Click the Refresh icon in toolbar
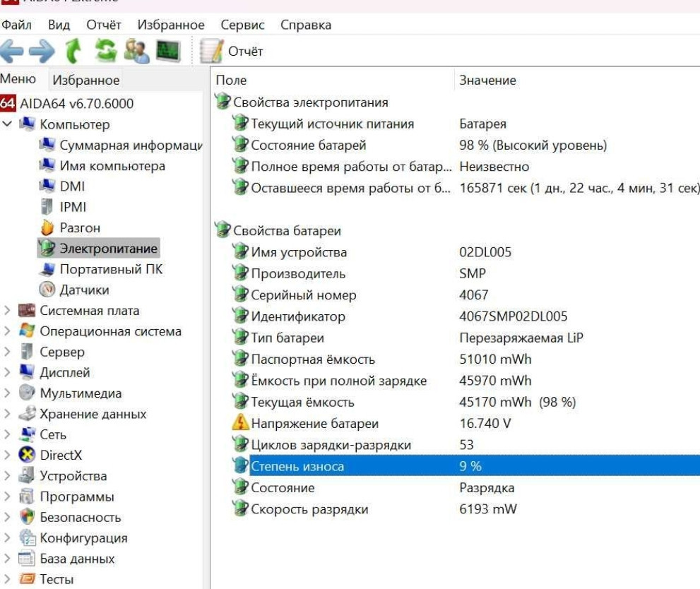Image resolution: width=700 pixels, height=589 pixels. 105,52
